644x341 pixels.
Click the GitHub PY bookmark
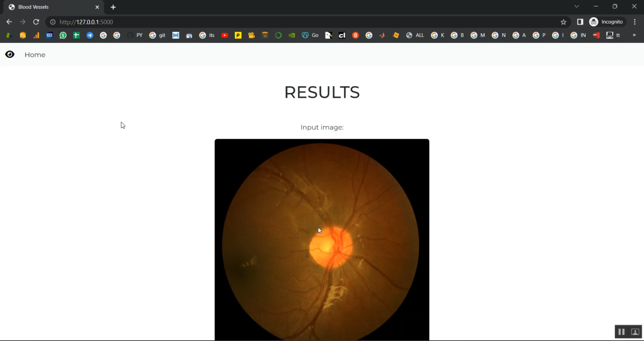135,35
